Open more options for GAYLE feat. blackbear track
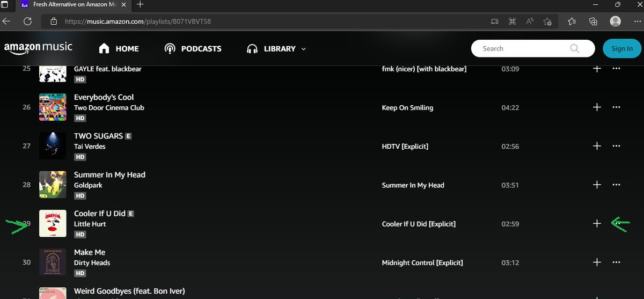The image size is (644, 299). tap(616, 69)
